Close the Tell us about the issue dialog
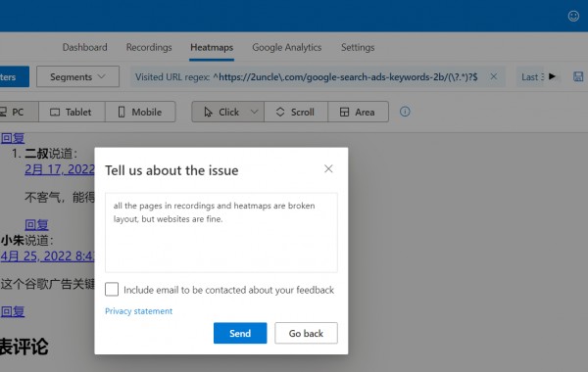 328,168
